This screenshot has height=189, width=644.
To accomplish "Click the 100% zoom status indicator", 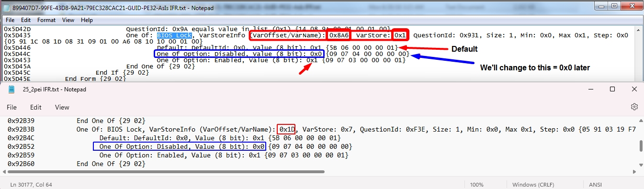I will (476, 184).
